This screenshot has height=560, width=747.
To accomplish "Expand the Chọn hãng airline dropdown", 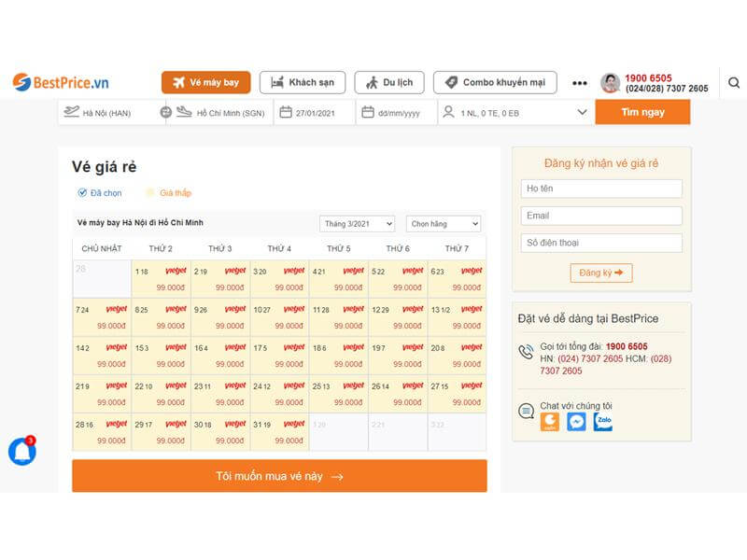I will coord(443,224).
